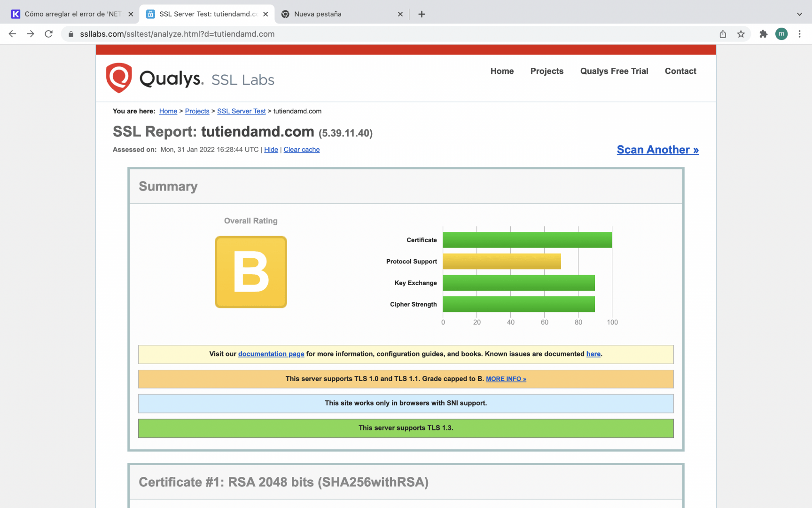Click the Key Exchange score bar

pyautogui.click(x=519, y=283)
